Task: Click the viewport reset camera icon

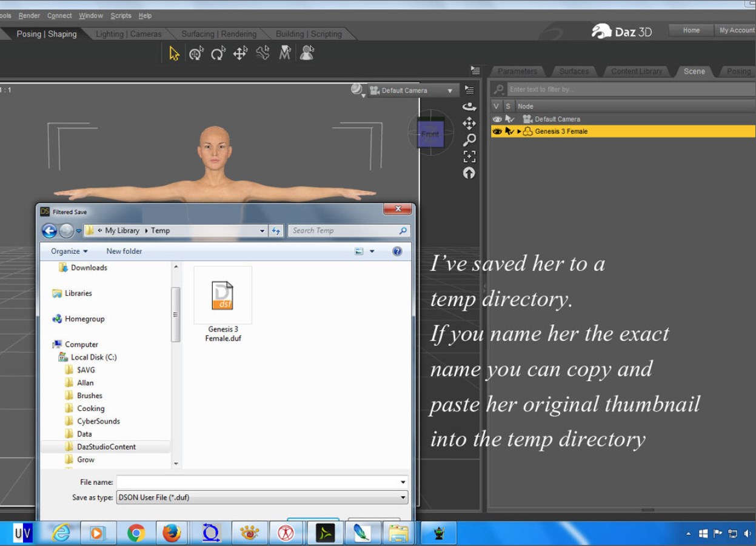Action: click(469, 173)
